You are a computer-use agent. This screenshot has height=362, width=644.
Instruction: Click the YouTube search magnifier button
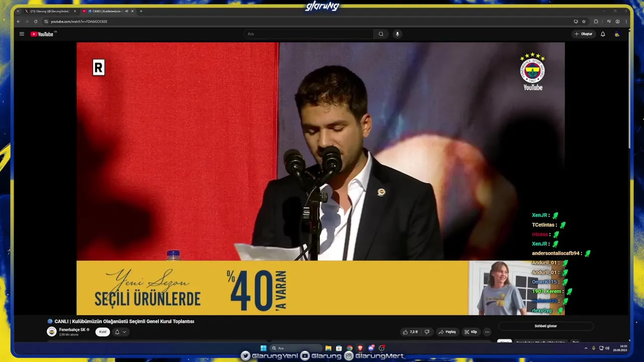[381, 34]
